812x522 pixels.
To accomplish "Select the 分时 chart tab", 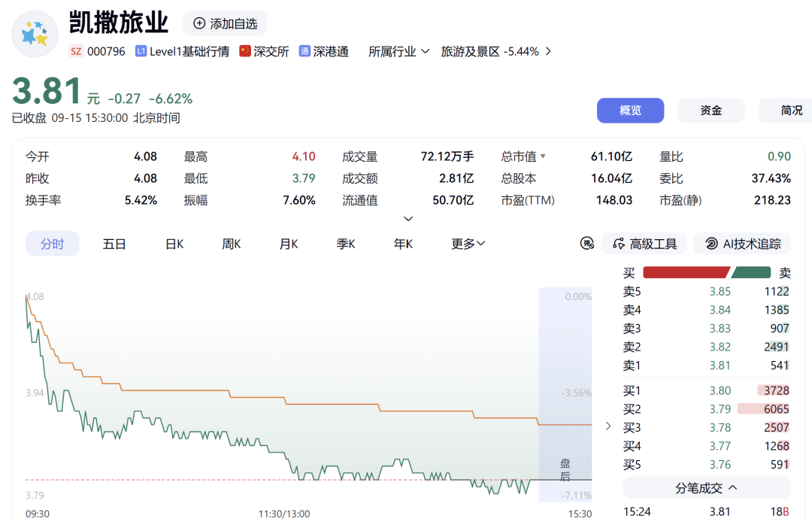I will click(53, 244).
